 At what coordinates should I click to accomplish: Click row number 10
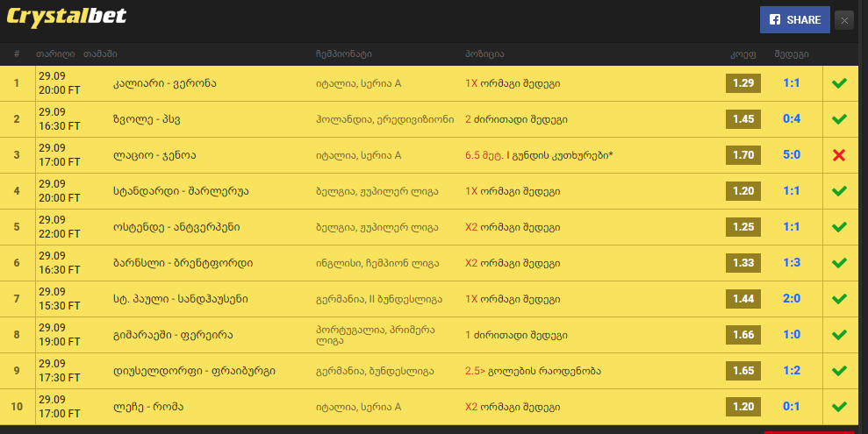pyautogui.click(x=17, y=407)
